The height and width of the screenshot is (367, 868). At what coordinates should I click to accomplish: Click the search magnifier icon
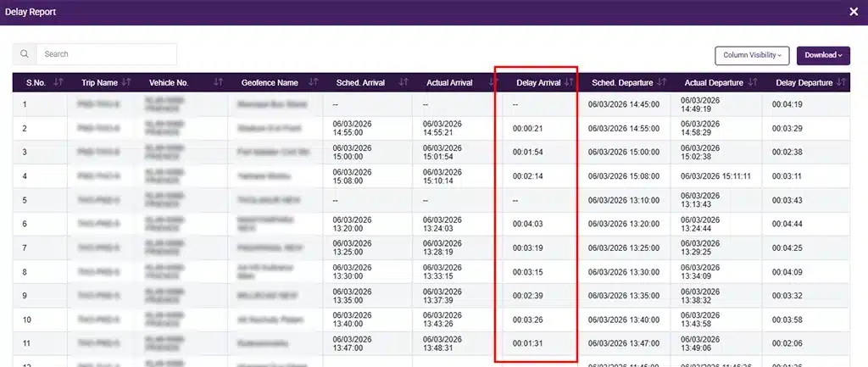point(25,54)
